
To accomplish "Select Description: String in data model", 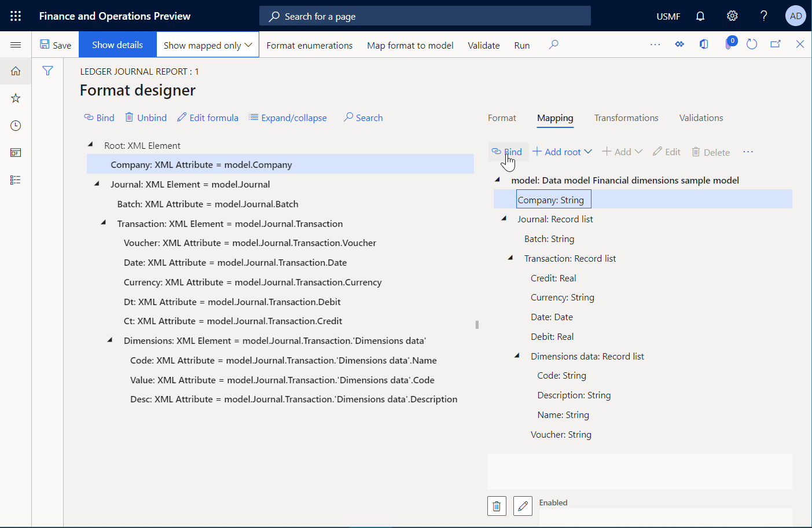I will tap(642, 395).
